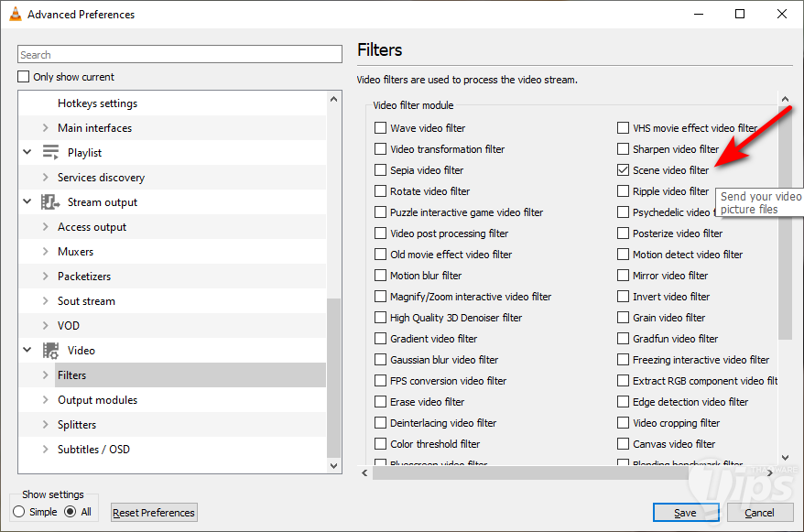Click the Reset Preferences button
The width and height of the screenshot is (804, 532).
pyautogui.click(x=154, y=513)
